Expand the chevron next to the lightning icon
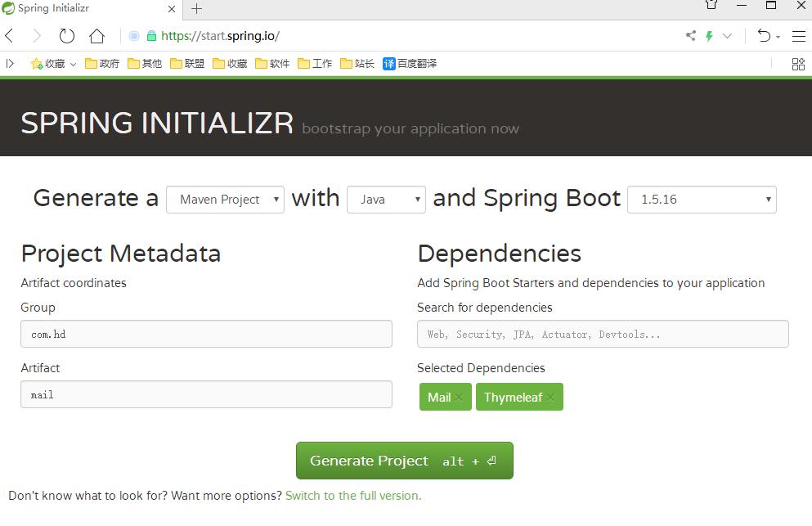812x526 pixels. tap(728, 36)
